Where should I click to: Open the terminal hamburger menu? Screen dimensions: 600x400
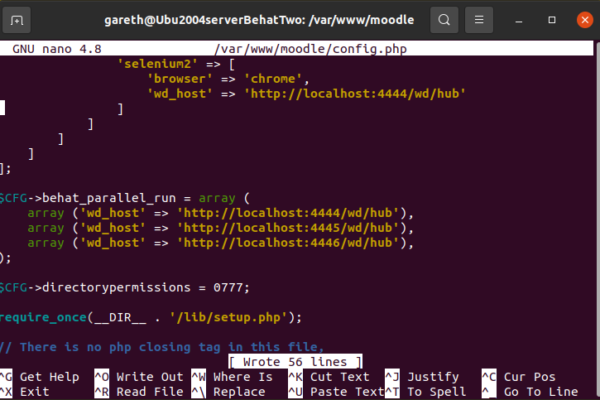[x=479, y=20]
